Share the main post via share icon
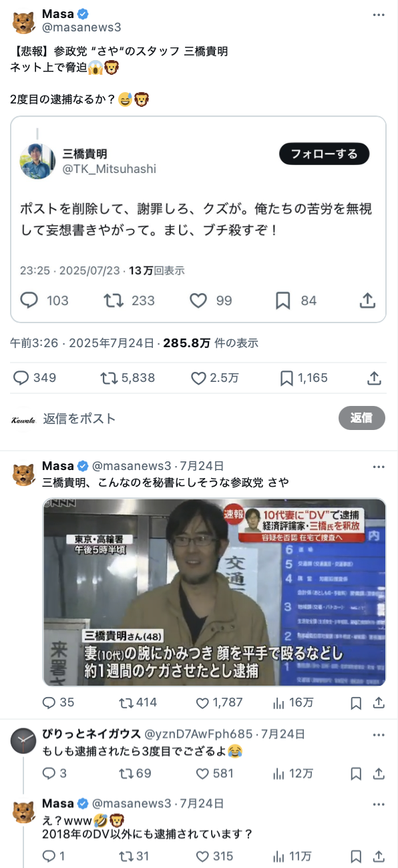Viewport: 398px width, 868px height. 374,378
